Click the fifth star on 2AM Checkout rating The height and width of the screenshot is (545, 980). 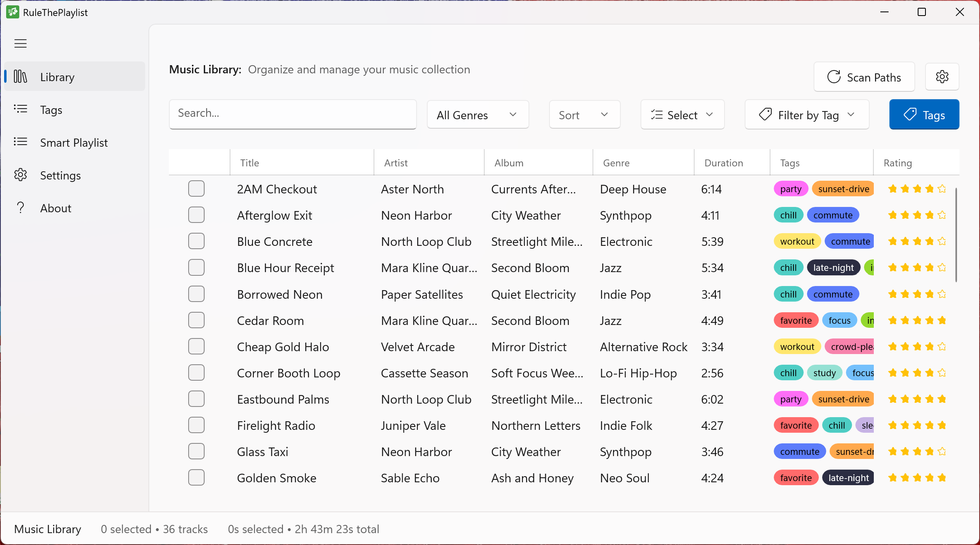click(x=942, y=189)
